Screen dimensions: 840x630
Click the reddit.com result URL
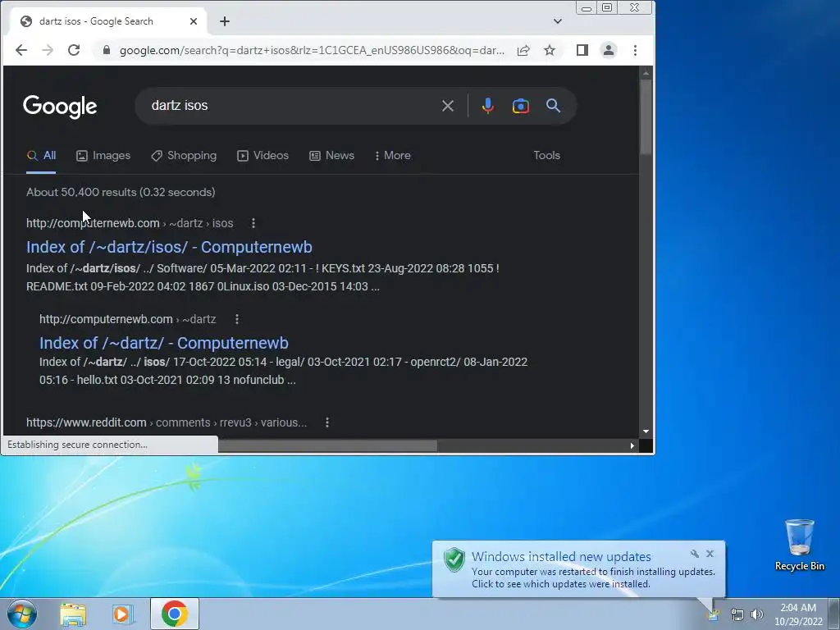(x=167, y=422)
